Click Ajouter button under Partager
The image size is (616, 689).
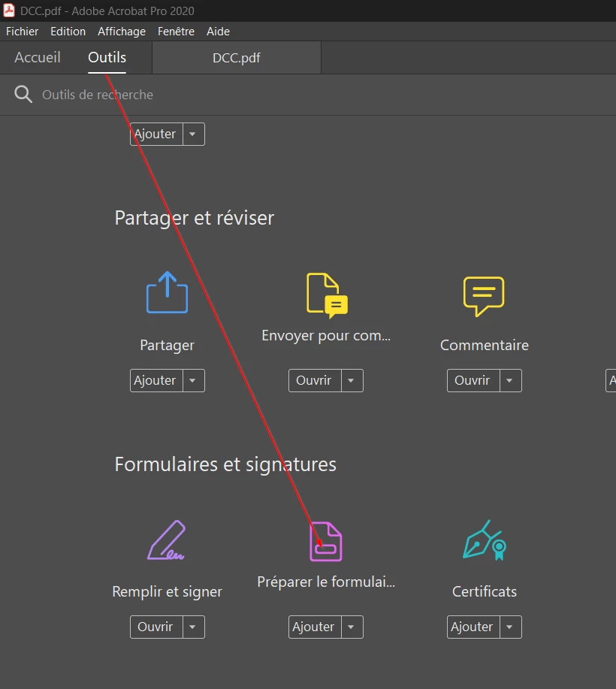[156, 380]
